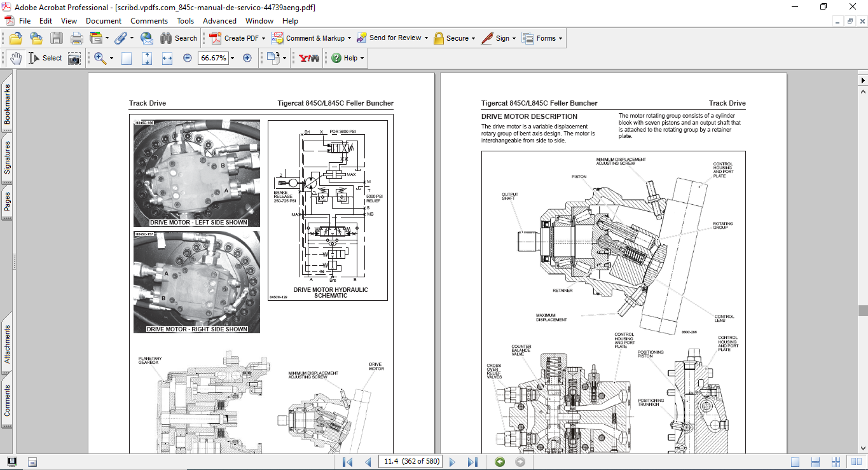Open the Bookmarks side tab

coord(7,106)
